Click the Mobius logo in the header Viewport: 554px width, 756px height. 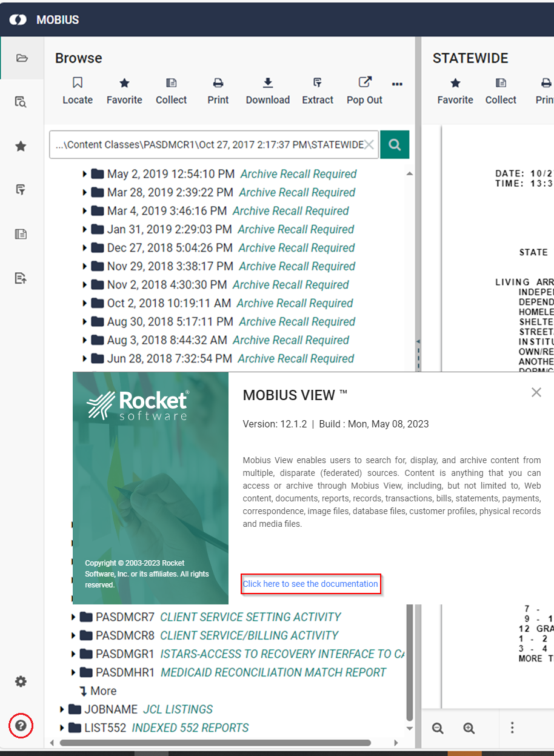[x=18, y=19]
